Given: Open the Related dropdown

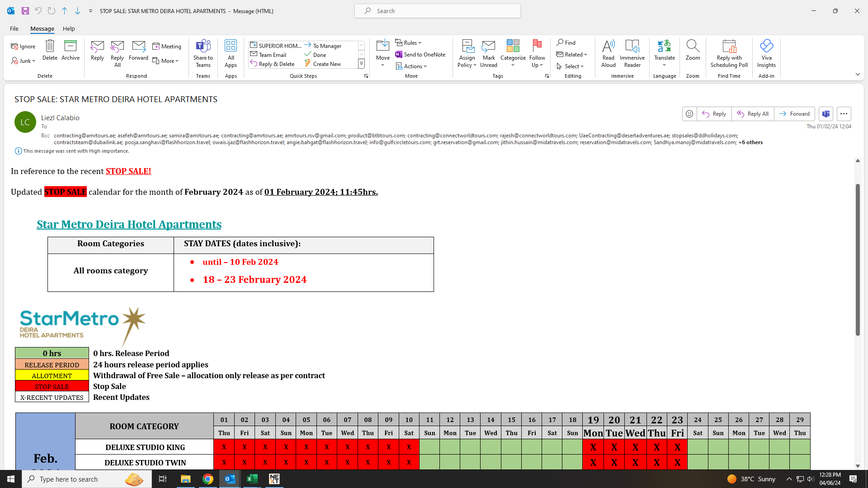Looking at the screenshot, I should tap(572, 54).
